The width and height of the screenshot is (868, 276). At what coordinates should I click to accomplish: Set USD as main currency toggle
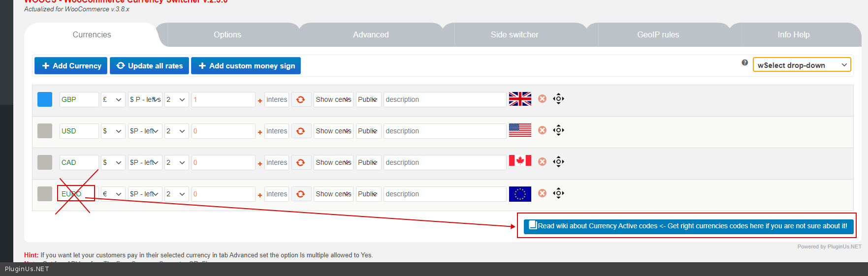click(45, 131)
